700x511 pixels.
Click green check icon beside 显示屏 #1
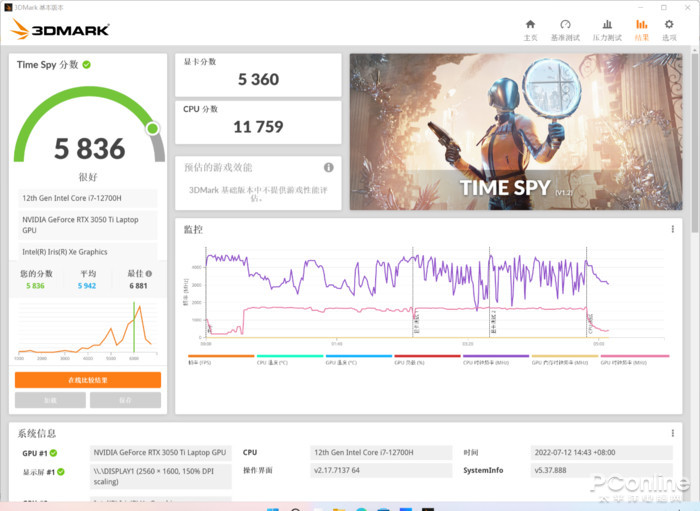(x=61, y=472)
